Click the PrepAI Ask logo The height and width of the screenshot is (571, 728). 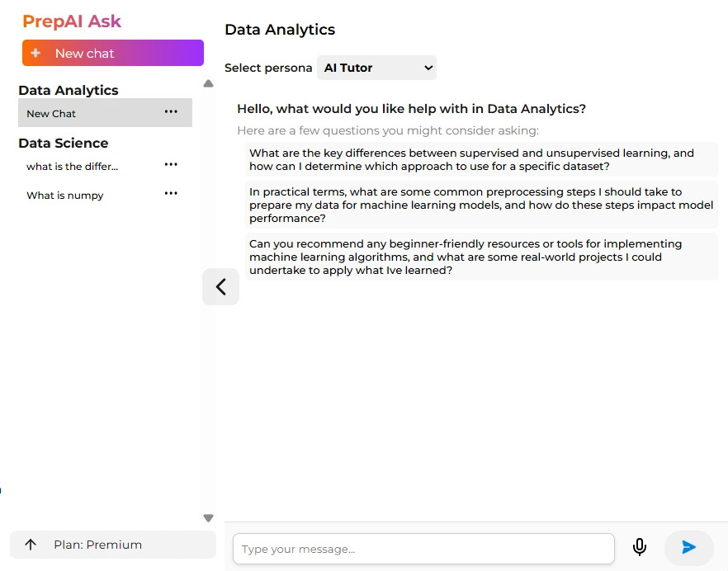pyautogui.click(x=73, y=21)
